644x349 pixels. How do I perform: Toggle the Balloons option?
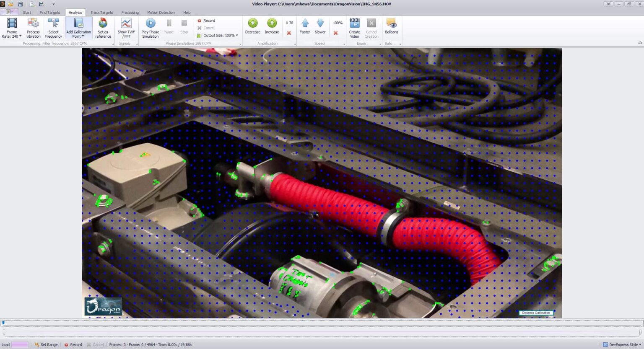point(392,26)
